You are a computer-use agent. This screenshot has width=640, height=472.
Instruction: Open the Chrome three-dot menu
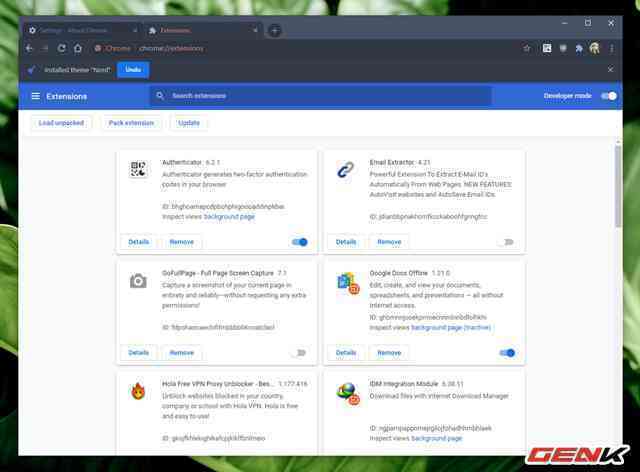tap(611, 49)
